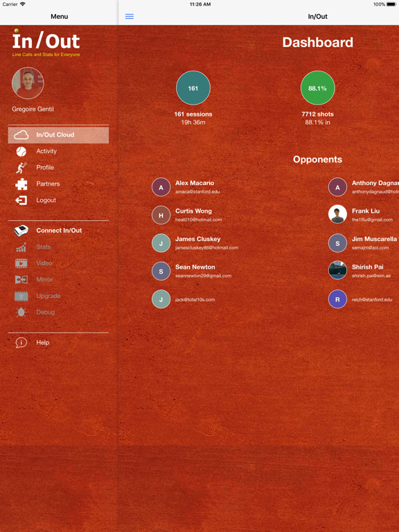This screenshot has width=399, height=532.
Task: Open opponent James Cluskey
Action: click(x=198, y=239)
